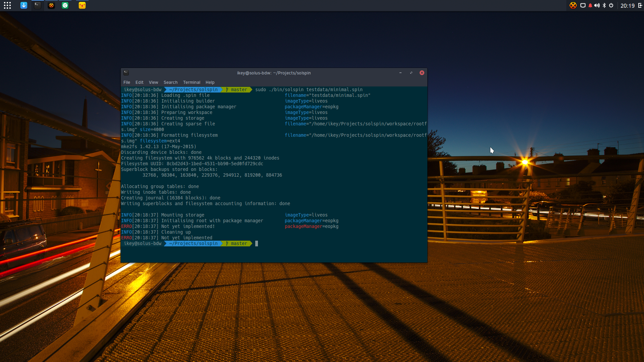644x362 pixels.
Task: Click the red 'packageManager=eopkg' text
Action: click(x=312, y=226)
